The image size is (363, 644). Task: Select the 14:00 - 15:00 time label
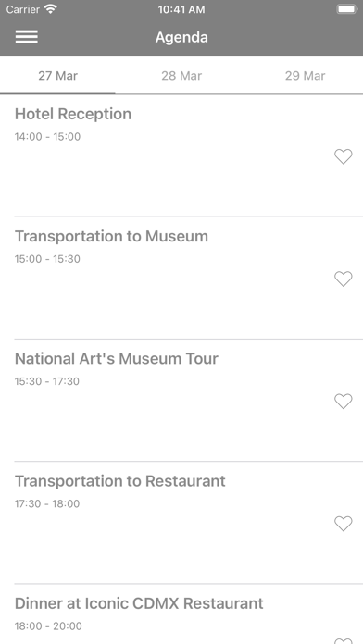coord(47,136)
